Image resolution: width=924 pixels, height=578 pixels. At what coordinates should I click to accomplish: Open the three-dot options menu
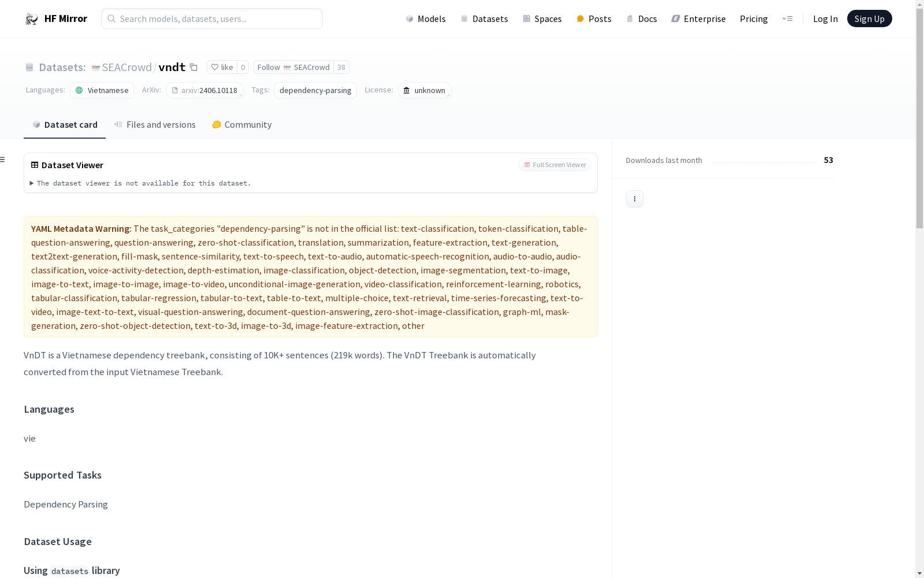click(x=635, y=199)
